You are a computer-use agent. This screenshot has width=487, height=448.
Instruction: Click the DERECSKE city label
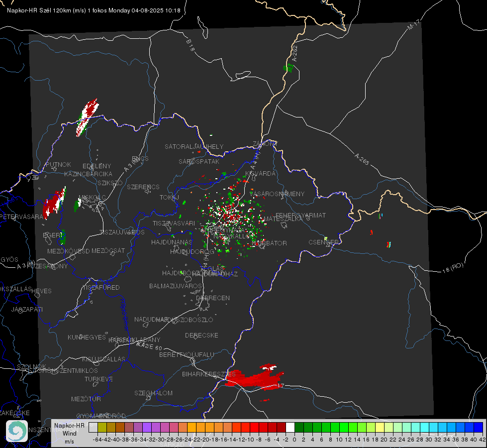click(x=201, y=336)
